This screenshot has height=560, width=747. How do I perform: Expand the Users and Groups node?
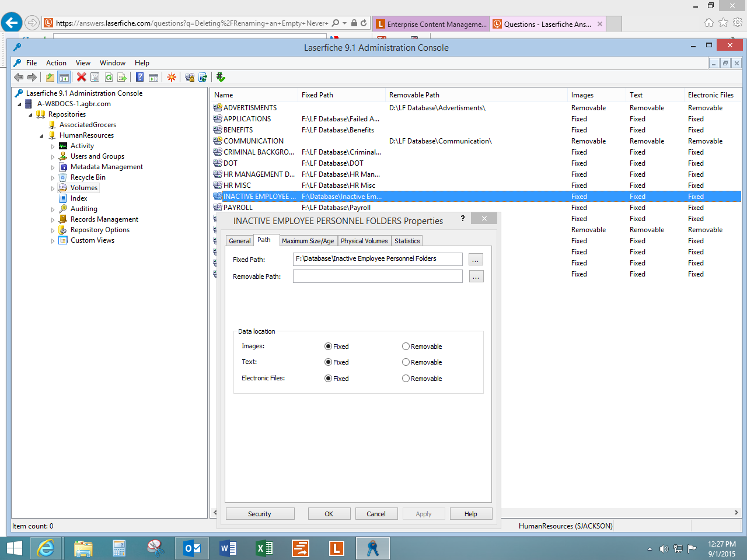53,157
